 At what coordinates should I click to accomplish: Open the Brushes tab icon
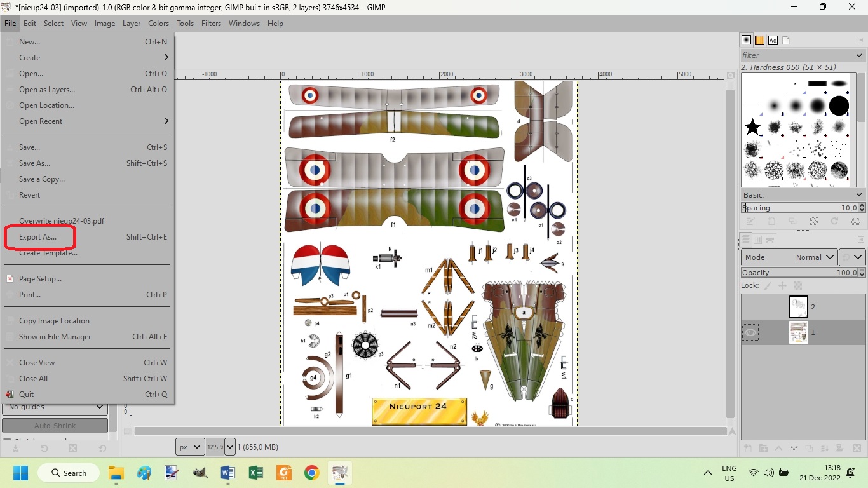(747, 40)
